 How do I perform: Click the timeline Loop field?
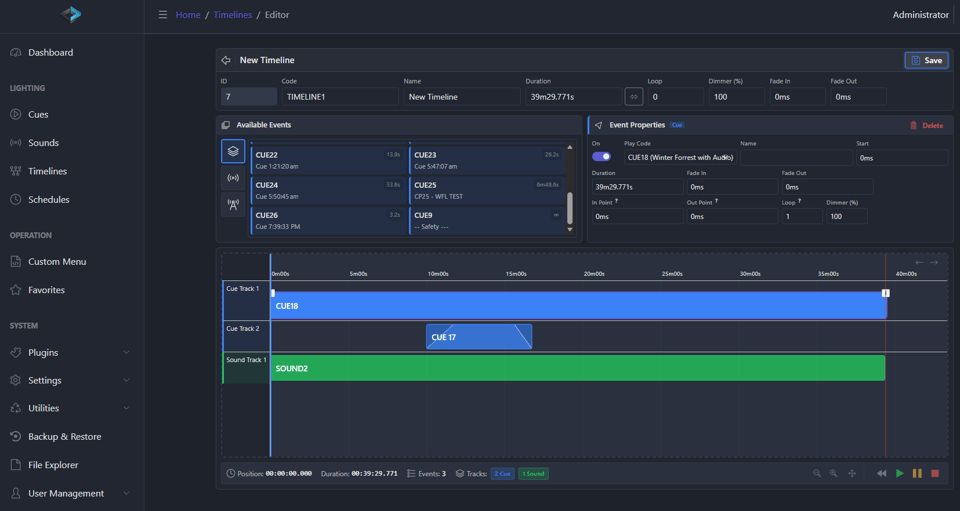click(675, 97)
